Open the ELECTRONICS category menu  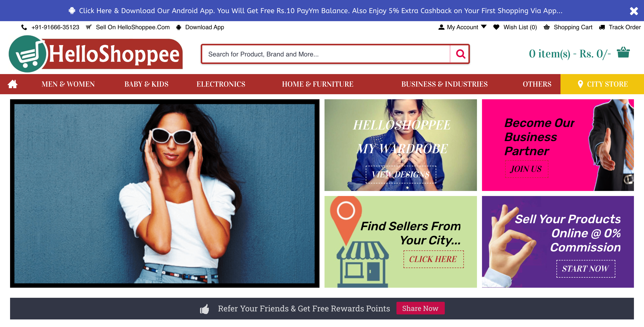point(221,84)
